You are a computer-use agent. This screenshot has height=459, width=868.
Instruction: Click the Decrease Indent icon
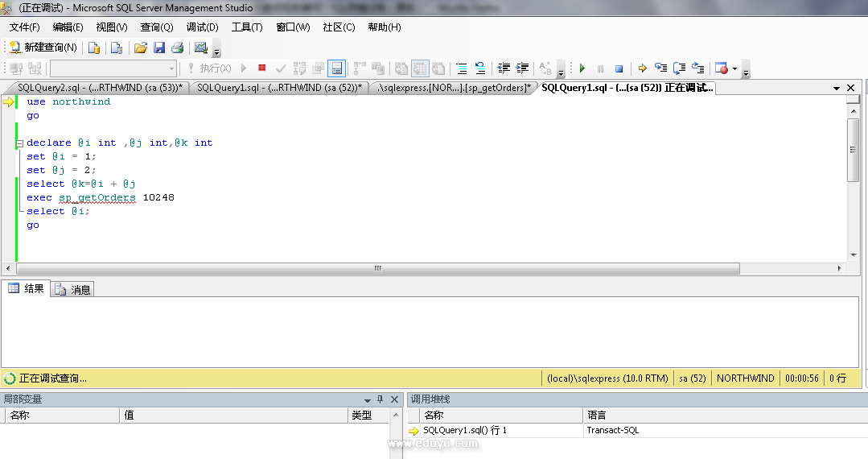tap(504, 68)
